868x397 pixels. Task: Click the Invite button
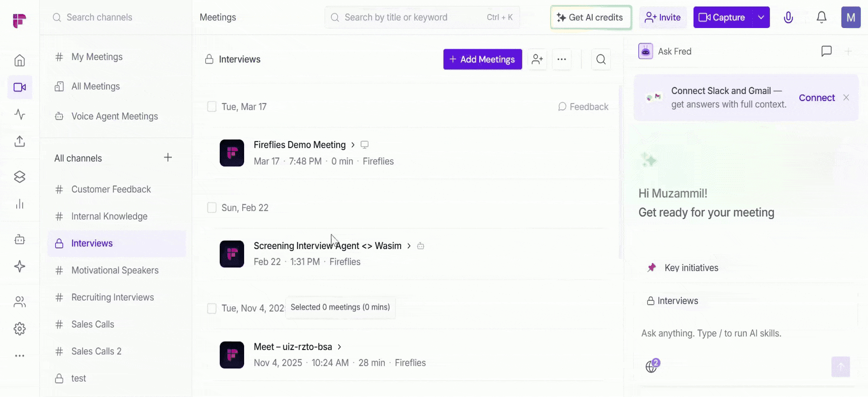663,17
